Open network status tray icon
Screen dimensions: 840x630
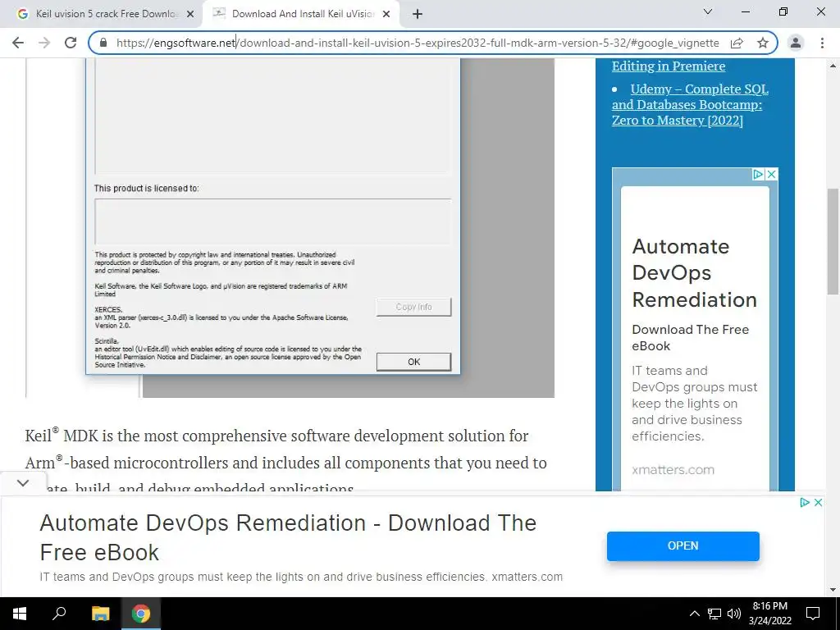click(x=714, y=614)
